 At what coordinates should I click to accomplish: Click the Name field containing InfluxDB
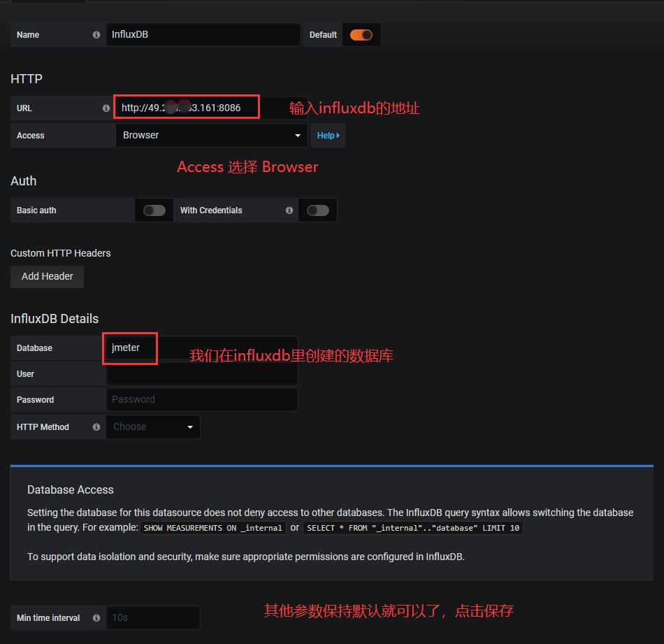coord(203,35)
